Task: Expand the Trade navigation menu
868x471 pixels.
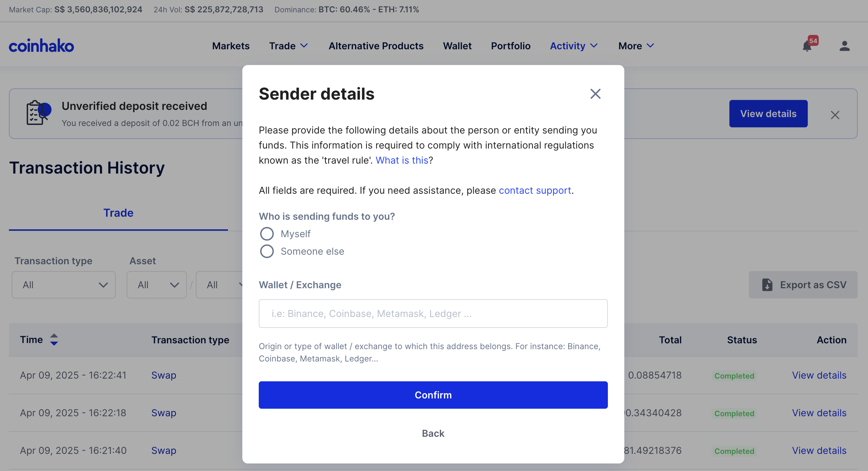Action: tap(289, 46)
